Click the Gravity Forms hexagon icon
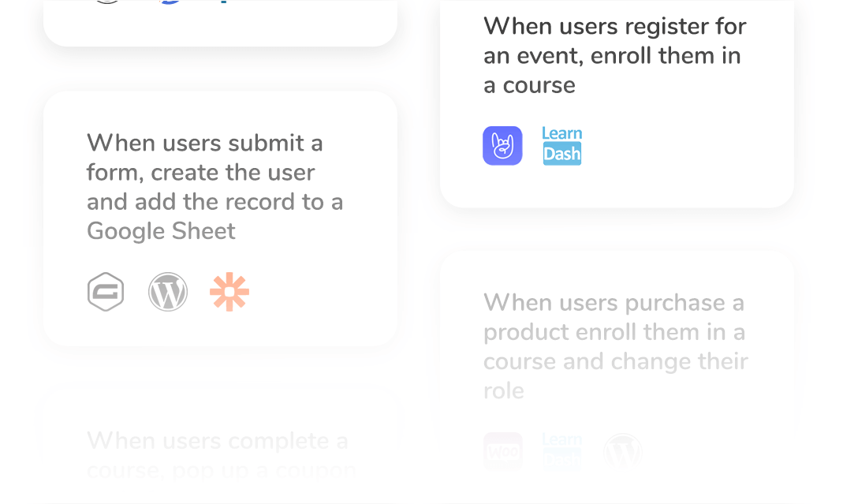Viewport: 843px width, 504px height. coord(106,292)
